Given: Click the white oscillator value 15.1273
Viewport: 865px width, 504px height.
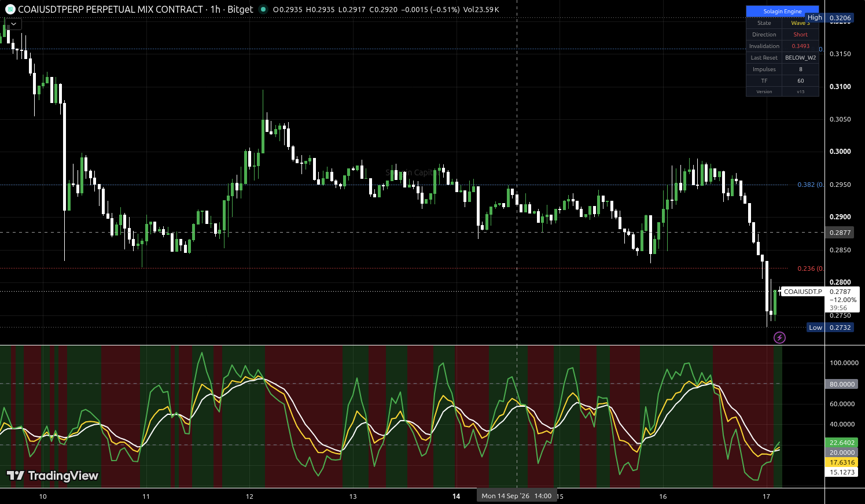Looking at the screenshot, I should (842, 472).
